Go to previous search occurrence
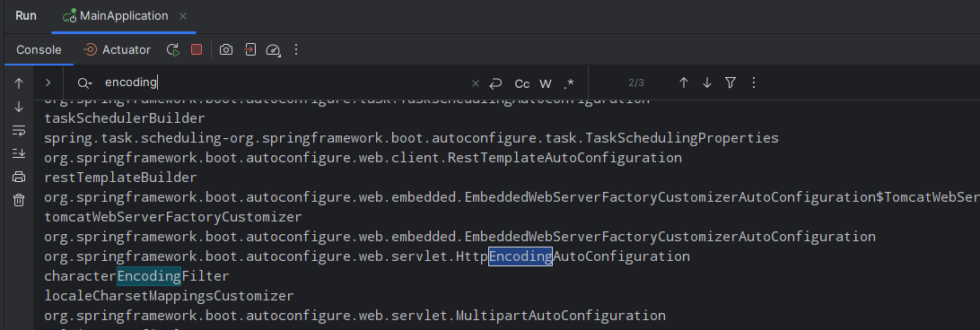The width and height of the screenshot is (980, 330). 684,82
